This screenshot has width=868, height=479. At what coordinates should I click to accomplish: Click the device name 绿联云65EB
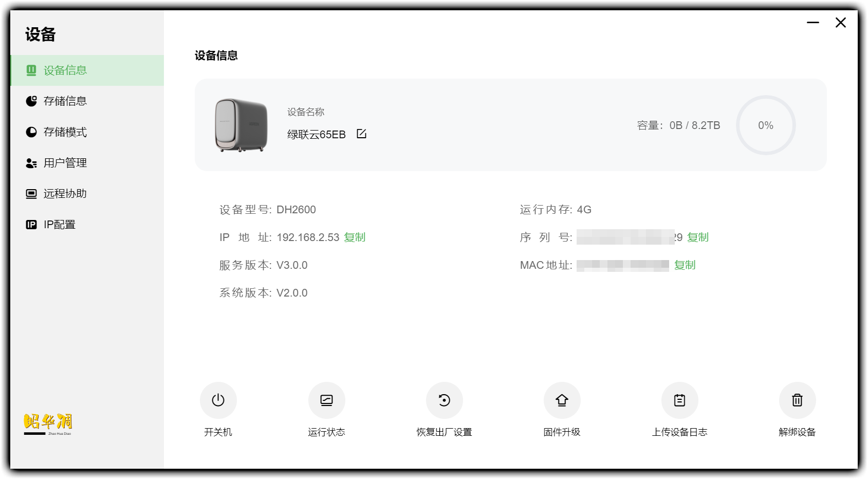[317, 134]
